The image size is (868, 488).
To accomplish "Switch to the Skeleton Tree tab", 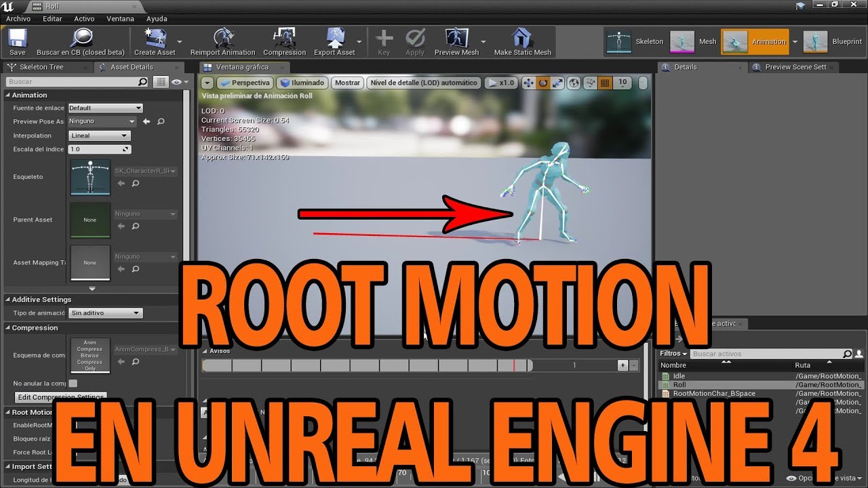I will pos(46,67).
